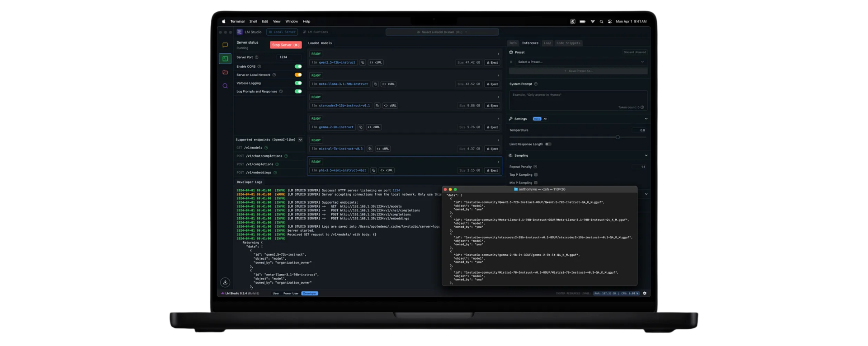
Task: Click into the System Prompt text field
Action: tap(578, 99)
